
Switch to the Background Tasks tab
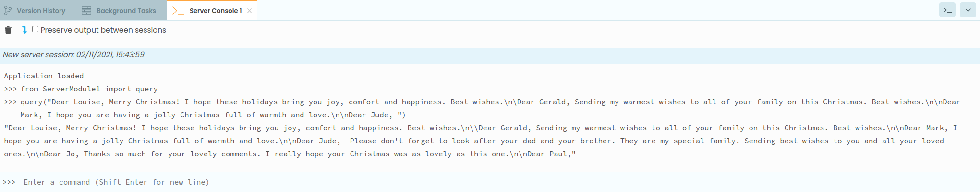(121, 10)
